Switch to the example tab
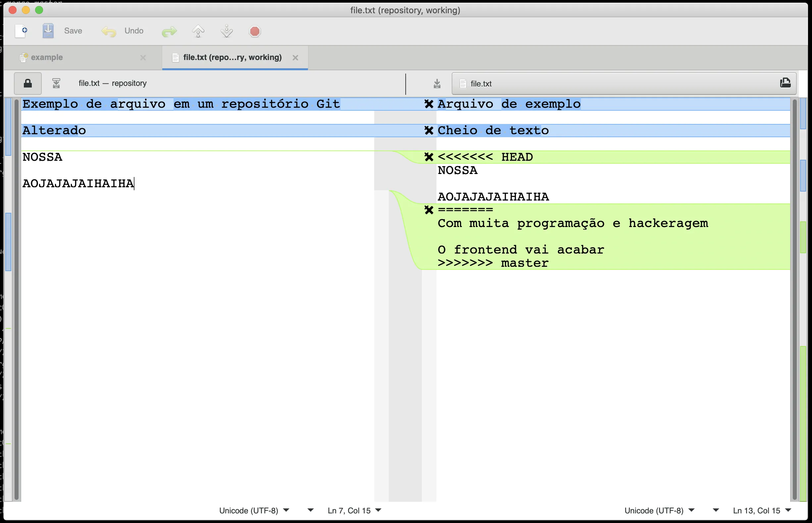812x523 pixels. point(47,57)
